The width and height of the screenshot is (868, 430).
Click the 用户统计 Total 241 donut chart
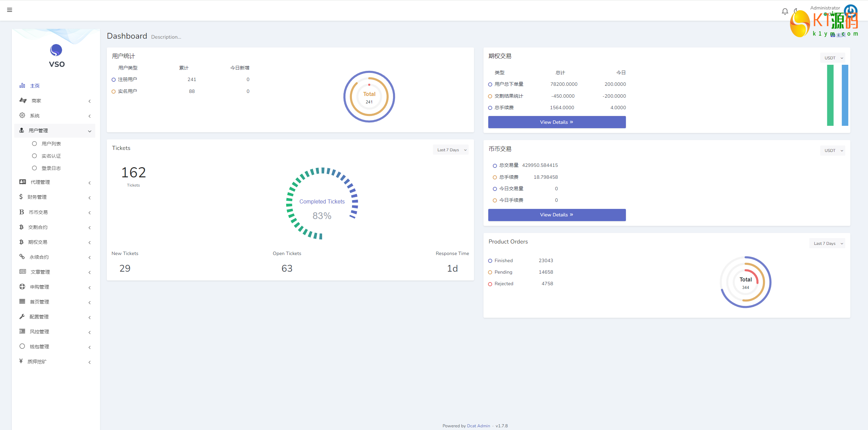(369, 97)
